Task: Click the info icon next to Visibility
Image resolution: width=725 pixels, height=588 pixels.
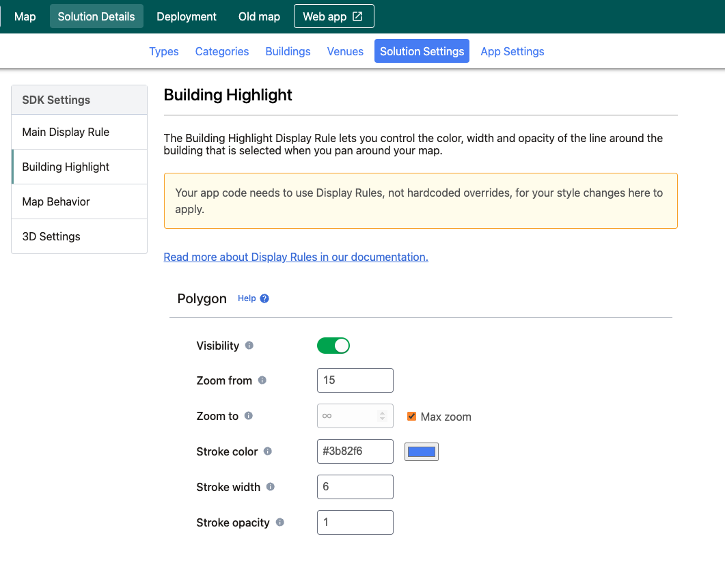Action: click(249, 346)
